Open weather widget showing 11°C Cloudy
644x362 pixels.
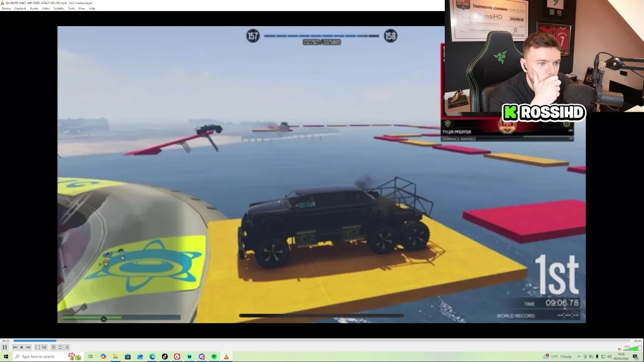[557, 356]
